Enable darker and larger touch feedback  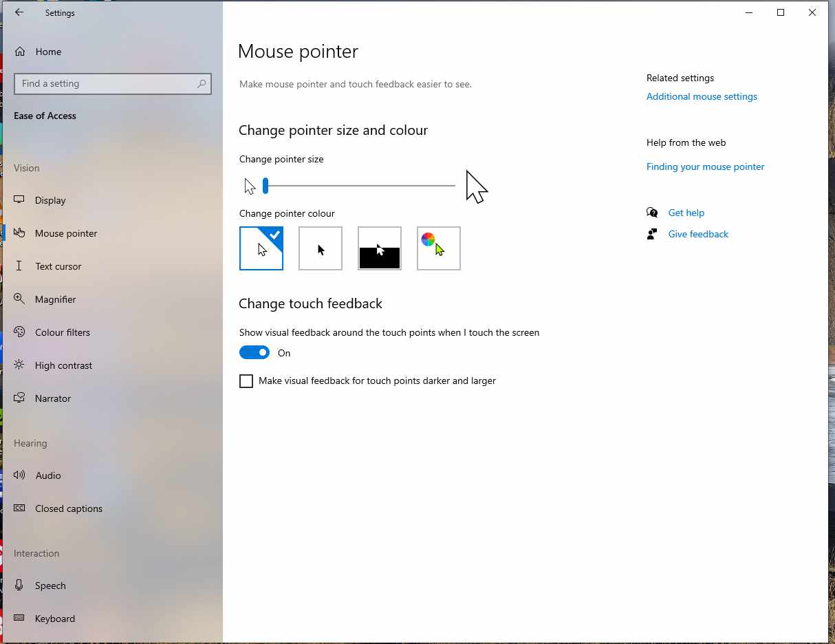(246, 381)
